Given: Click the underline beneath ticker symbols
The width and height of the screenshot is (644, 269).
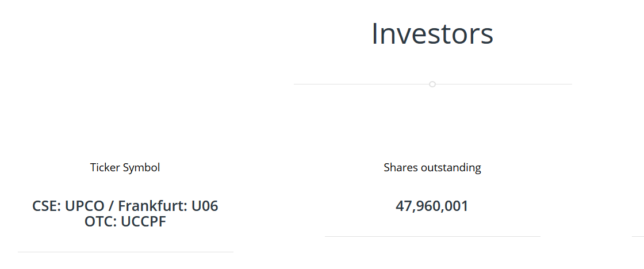Looking at the screenshot, I should pos(125,252).
